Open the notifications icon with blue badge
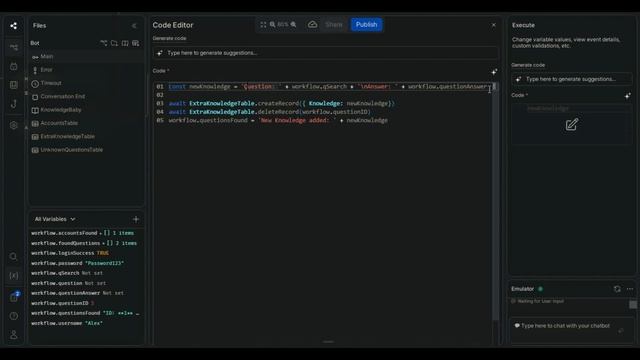Screen dimensions: 640x360 click(x=14, y=297)
